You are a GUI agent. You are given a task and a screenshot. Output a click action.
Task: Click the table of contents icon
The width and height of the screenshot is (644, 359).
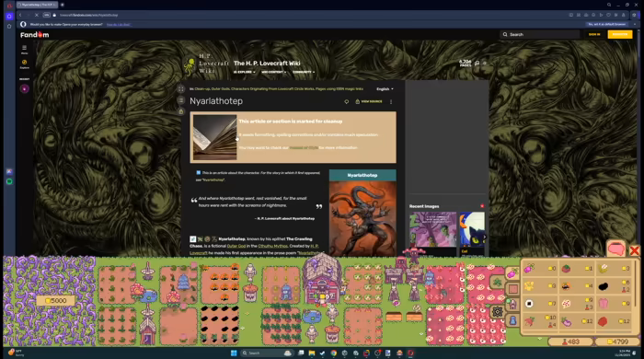click(x=181, y=100)
